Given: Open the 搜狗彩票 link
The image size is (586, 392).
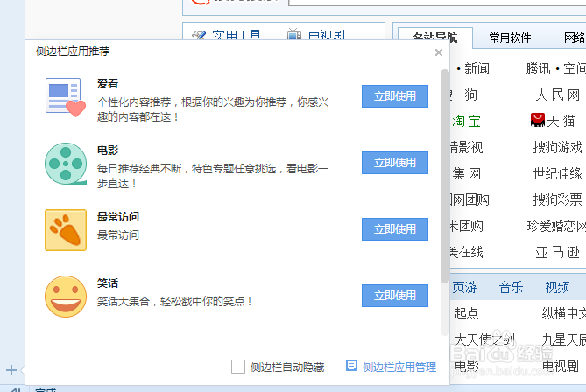Looking at the screenshot, I should [558, 199].
